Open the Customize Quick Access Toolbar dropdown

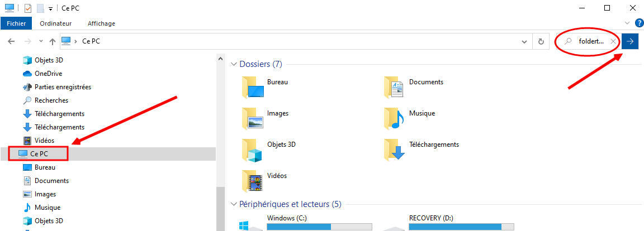[x=50, y=8]
